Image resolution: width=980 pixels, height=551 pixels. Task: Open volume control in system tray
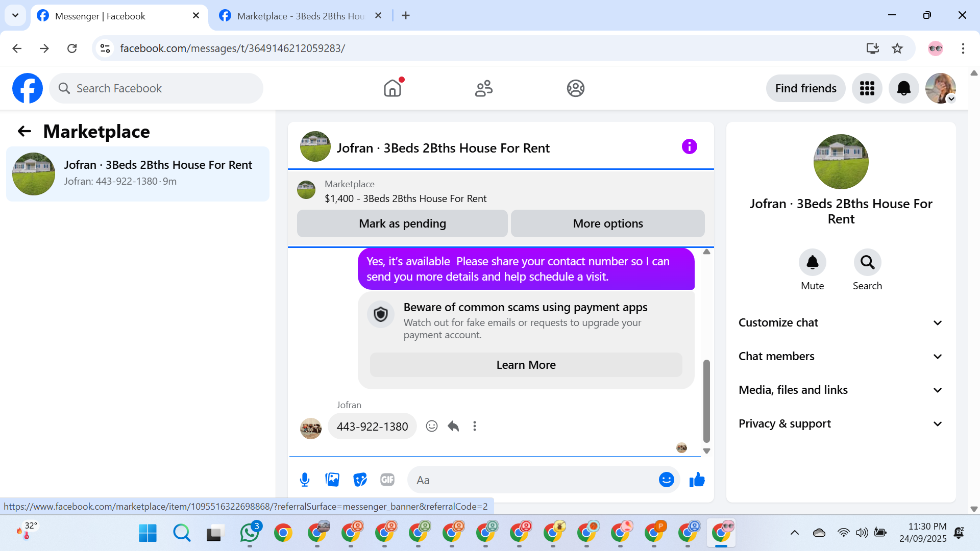pyautogui.click(x=862, y=533)
